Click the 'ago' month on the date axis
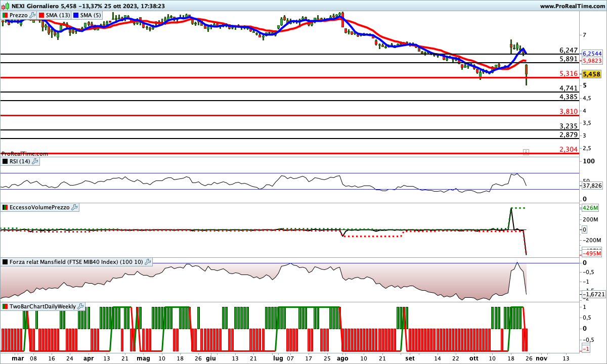Image resolution: width=607 pixels, height=364 pixels. click(343, 358)
